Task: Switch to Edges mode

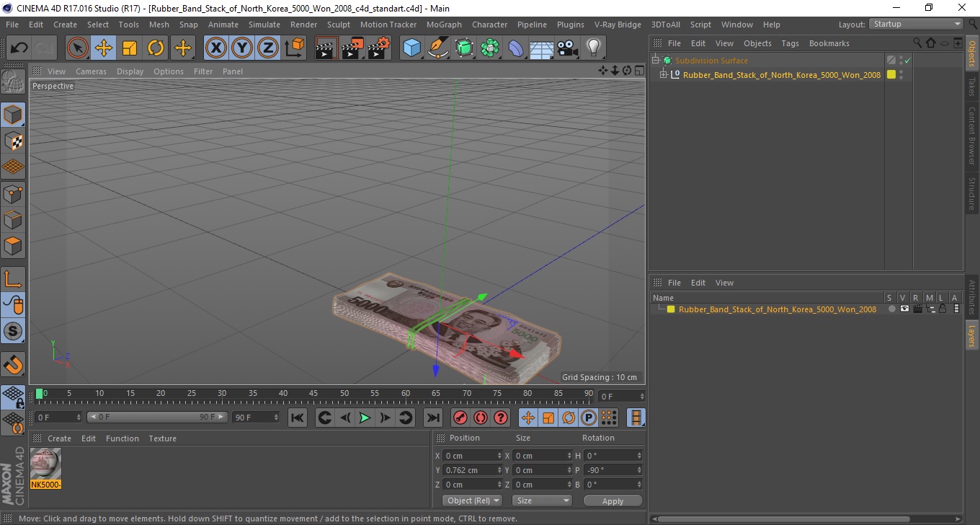Action: tap(13, 219)
